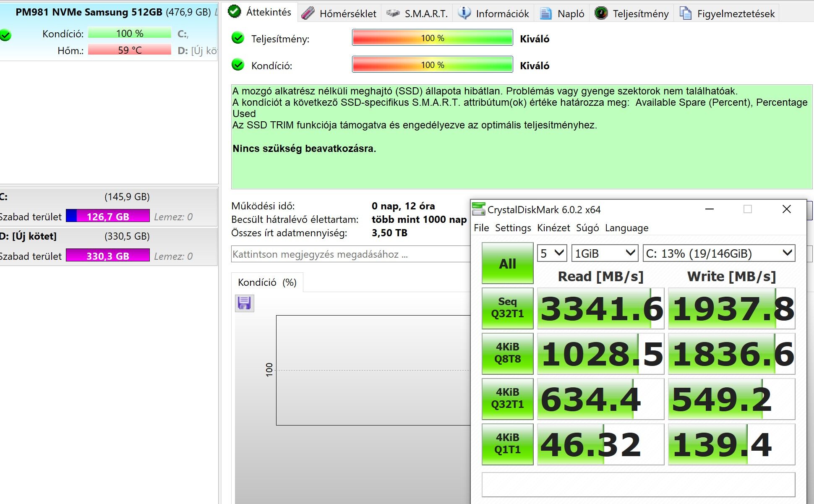This screenshot has width=814, height=504.
Task: Click the disk status check icon in drive list
Action: [5, 35]
